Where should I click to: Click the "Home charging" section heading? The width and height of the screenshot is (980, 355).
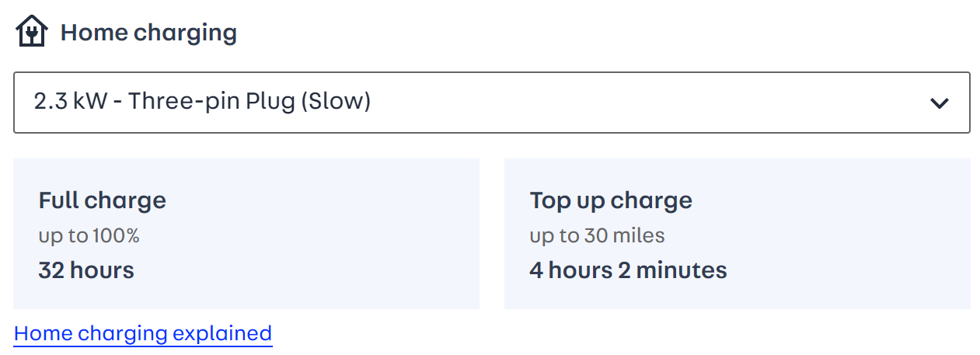(148, 33)
